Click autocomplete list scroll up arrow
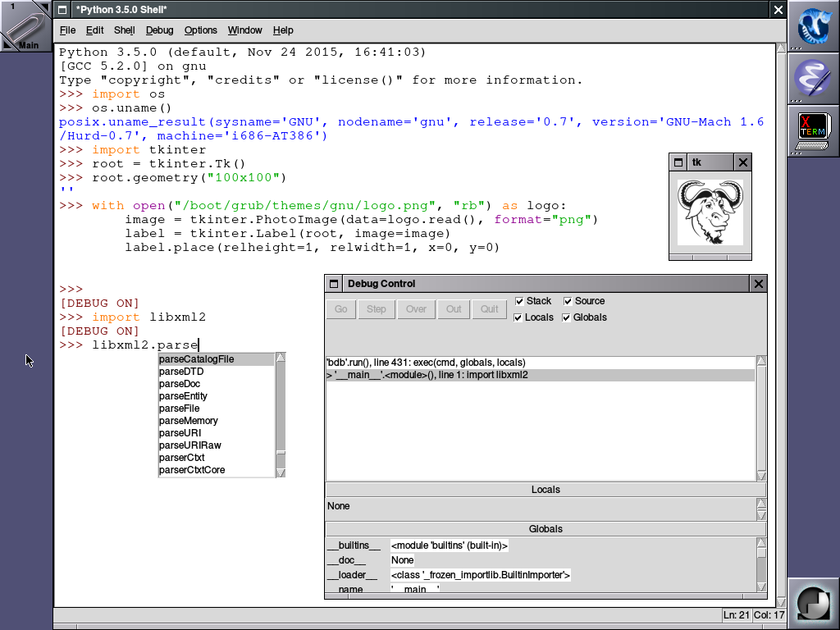Image resolution: width=840 pixels, height=630 pixels. point(281,358)
